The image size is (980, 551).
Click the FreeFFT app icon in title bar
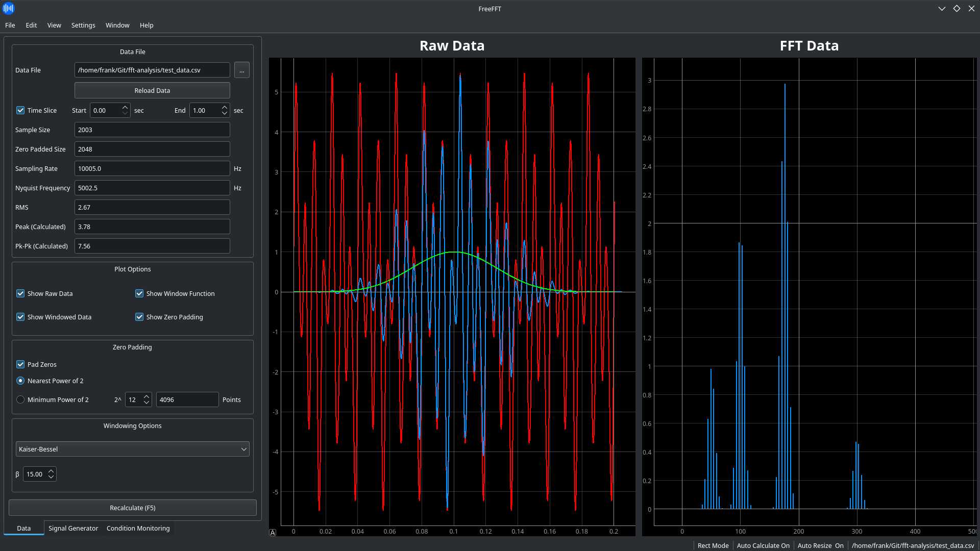tap(8, 8)
